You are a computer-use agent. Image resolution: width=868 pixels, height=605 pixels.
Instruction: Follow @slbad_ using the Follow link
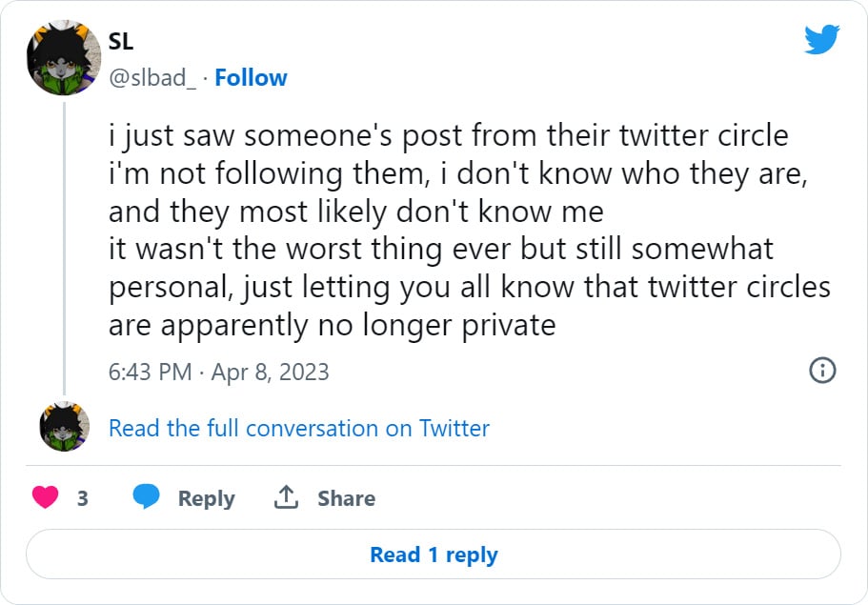click(251, 77)
